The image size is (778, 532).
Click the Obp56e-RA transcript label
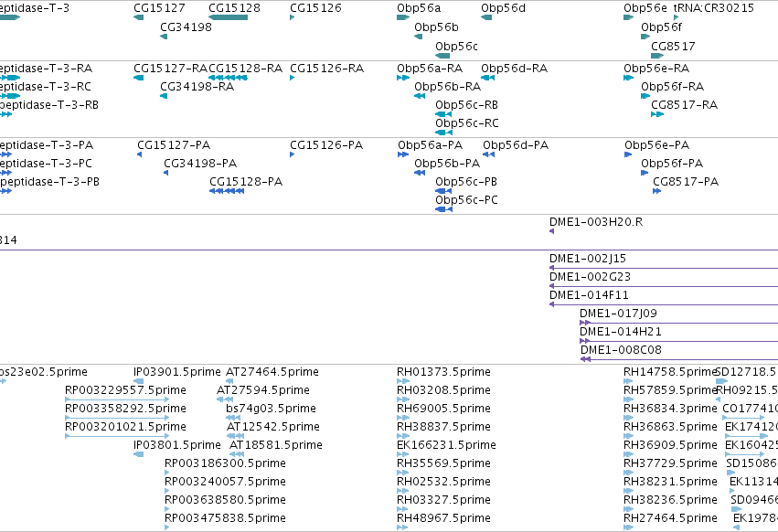pyautogui.click(x=656, y=69)
